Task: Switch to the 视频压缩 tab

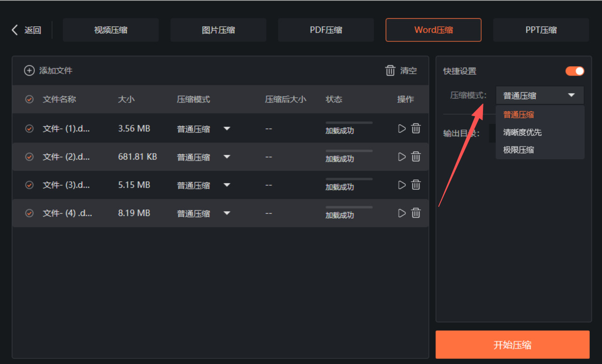Action: [x=111, y=30]
